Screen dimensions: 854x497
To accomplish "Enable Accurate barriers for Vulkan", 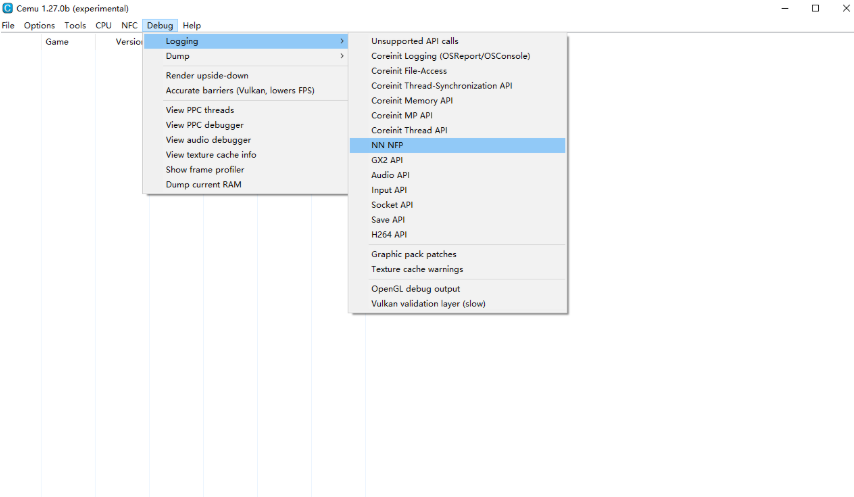I will click(x=239, y=90).
